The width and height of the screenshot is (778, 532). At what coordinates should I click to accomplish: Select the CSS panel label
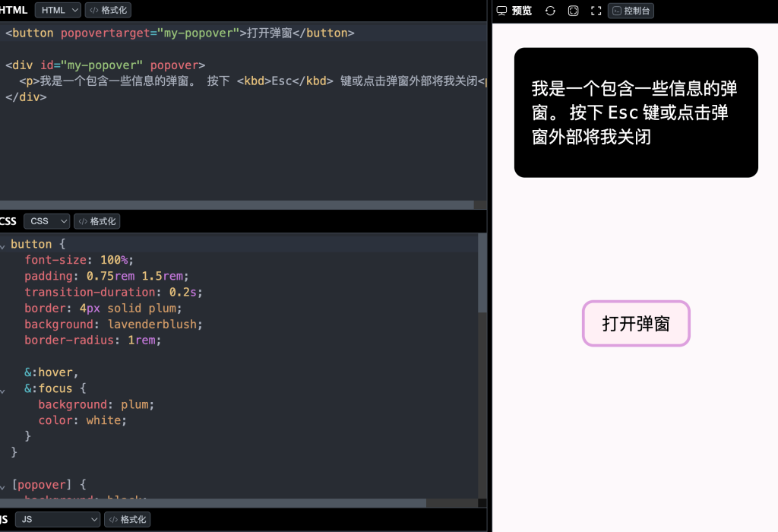(8, 220)
